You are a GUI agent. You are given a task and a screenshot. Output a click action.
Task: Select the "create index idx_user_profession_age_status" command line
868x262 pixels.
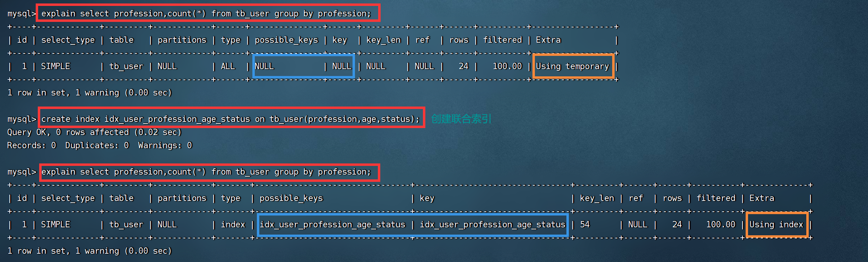(231, 119)
